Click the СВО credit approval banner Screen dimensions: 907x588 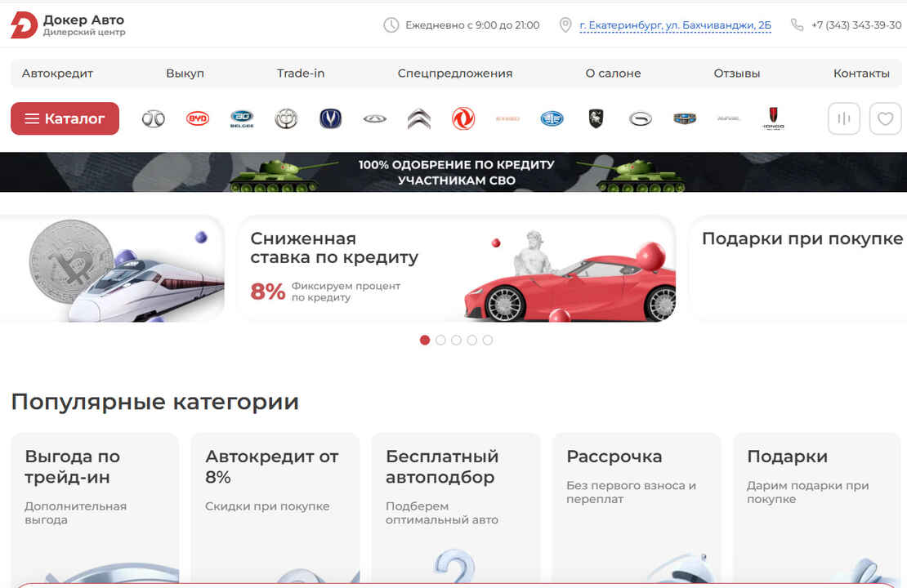click(453, 171)
